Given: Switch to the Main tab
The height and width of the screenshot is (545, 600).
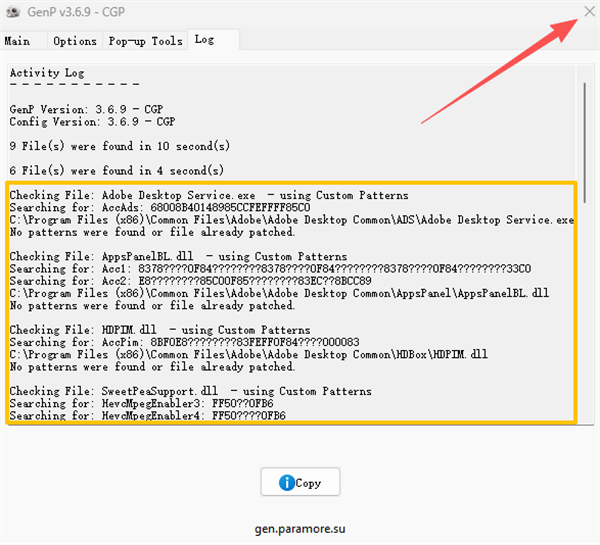Looking at the screenshot, I should [x=17, y=41].
